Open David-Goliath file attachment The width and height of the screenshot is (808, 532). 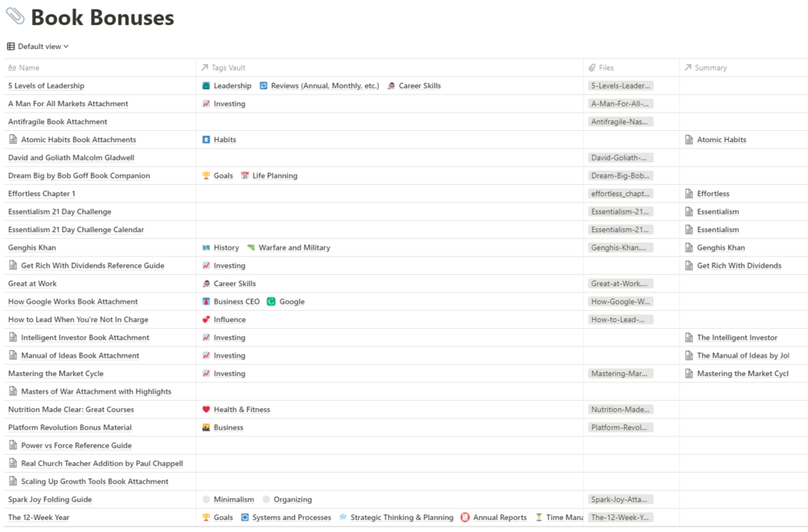pos(621,158)
